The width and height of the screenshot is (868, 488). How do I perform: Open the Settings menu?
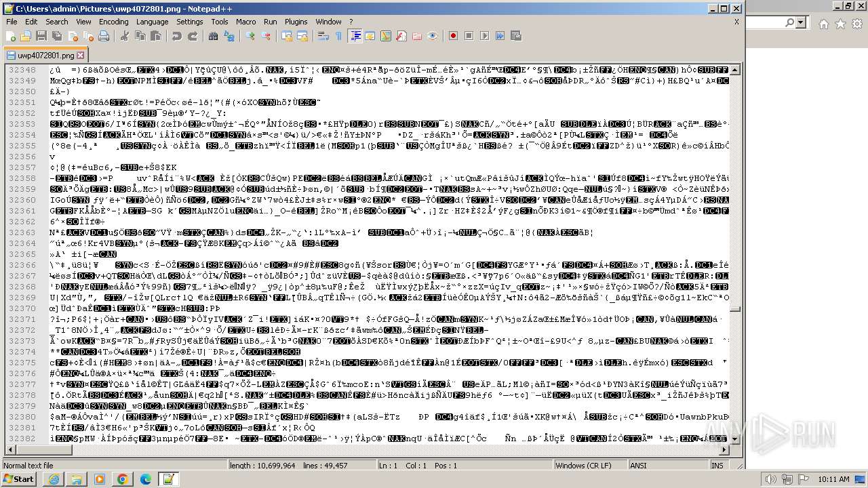189,22
